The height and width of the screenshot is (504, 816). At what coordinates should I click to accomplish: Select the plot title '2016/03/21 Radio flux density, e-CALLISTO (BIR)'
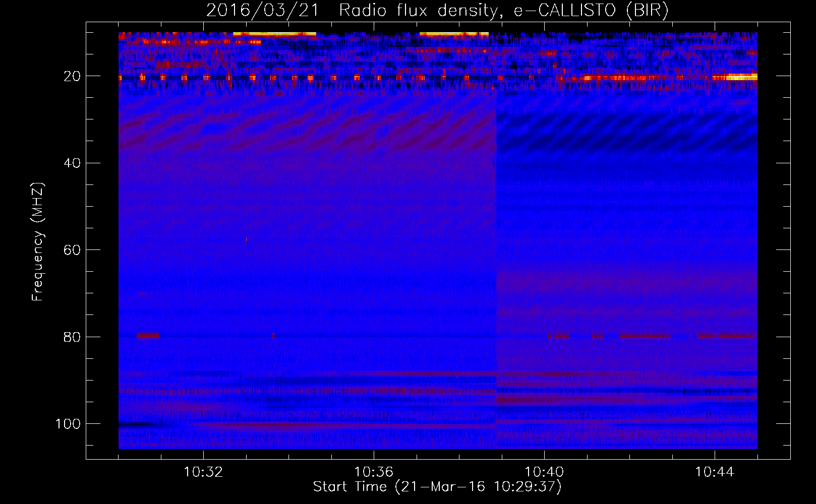437,11
